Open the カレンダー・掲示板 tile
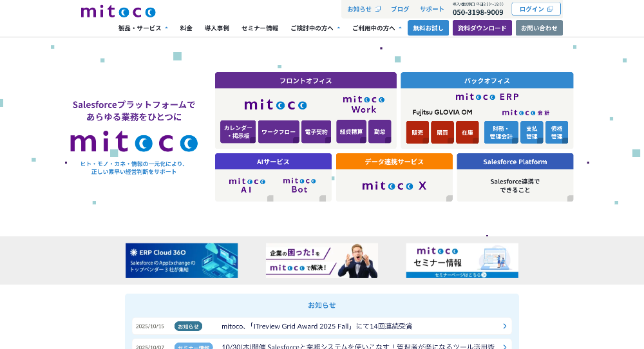The height and width of the screenshot is (349, 644). [x=238, y=132]
